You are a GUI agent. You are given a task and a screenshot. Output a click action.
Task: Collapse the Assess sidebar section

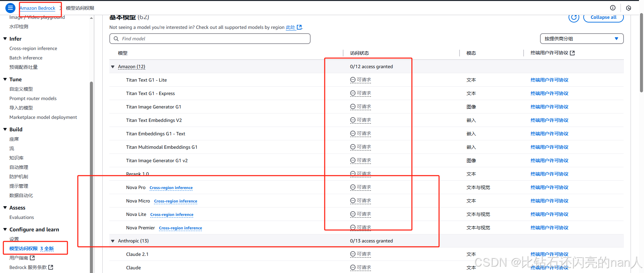[5, 208]
